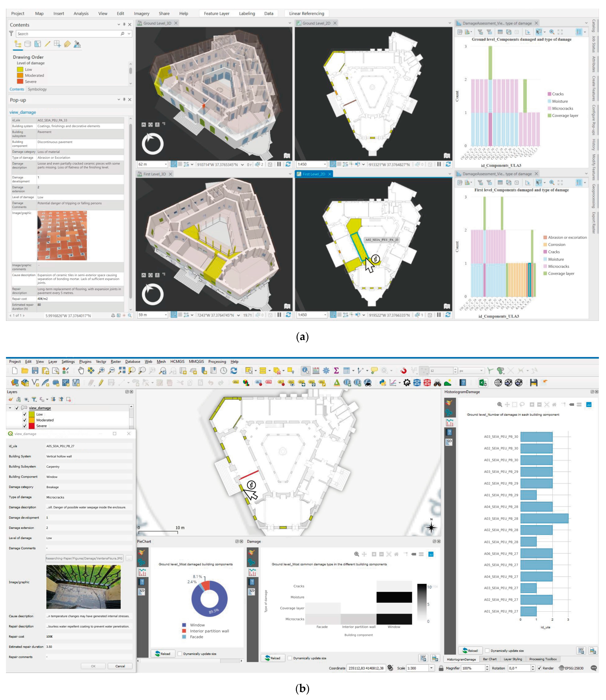Select the Pan Map hand tool

click(x=81, y=370)
